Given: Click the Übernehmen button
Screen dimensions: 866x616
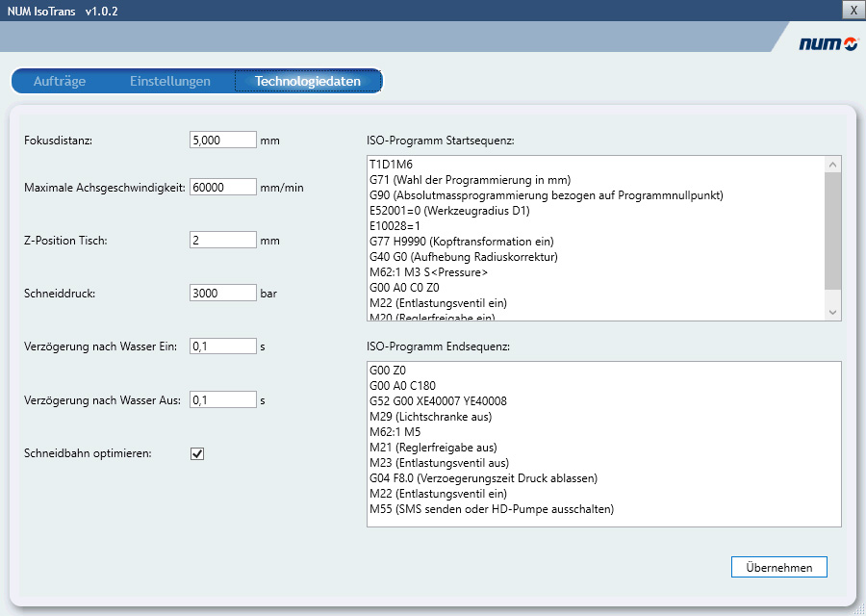Looking at the screenshot, I should tap(778, 567).
